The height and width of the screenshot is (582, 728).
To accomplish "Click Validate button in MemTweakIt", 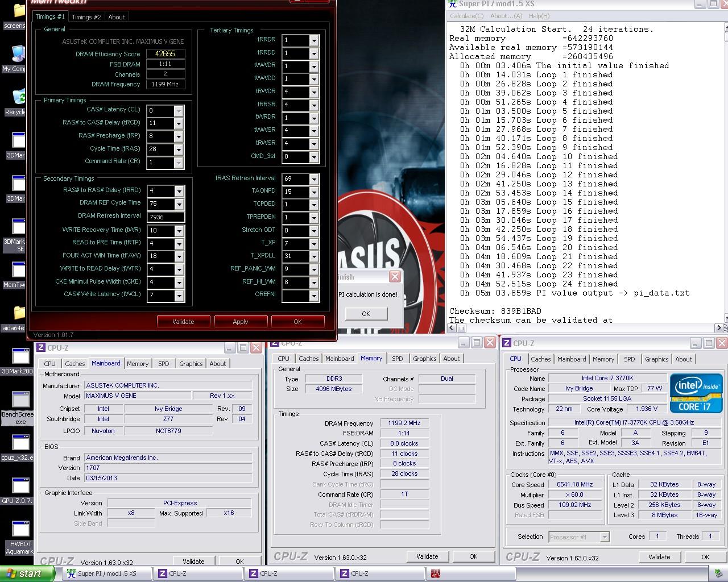I will pyautogui.click(x=183, y=322).
